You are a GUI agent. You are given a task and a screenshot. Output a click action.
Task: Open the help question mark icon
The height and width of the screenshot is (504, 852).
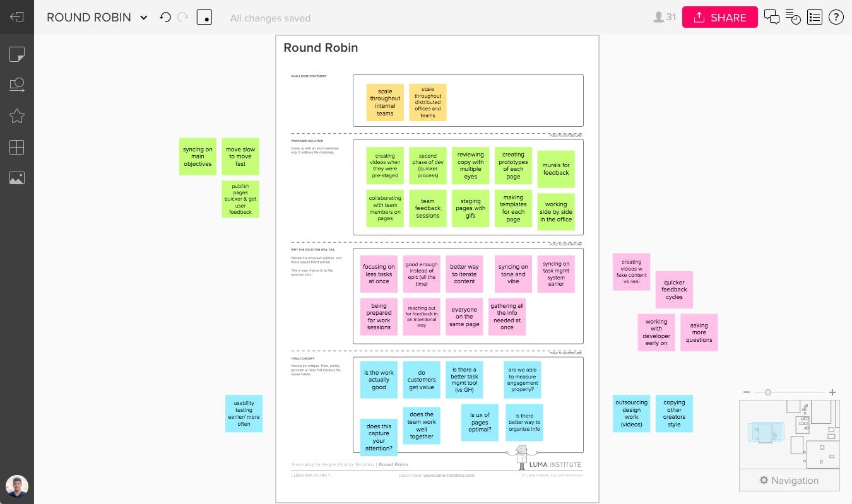(x=836, y=17)
